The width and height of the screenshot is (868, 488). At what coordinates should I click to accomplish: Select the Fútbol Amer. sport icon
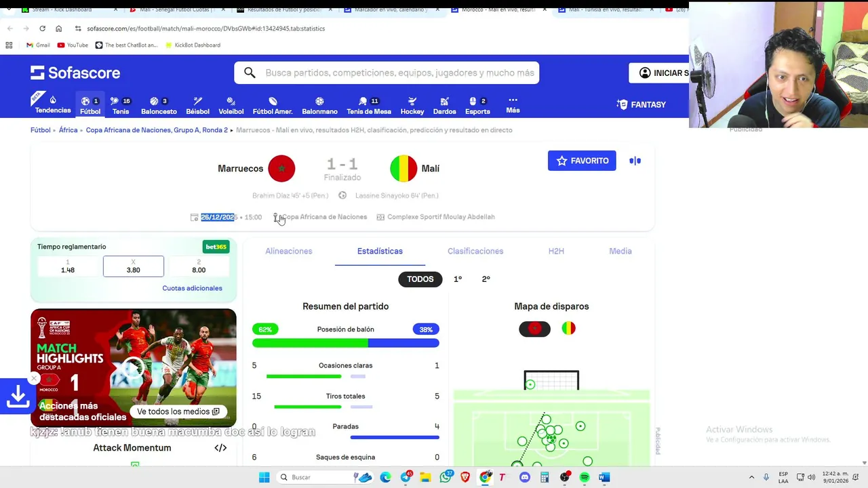pyautogui.click(x=273, y=104)
